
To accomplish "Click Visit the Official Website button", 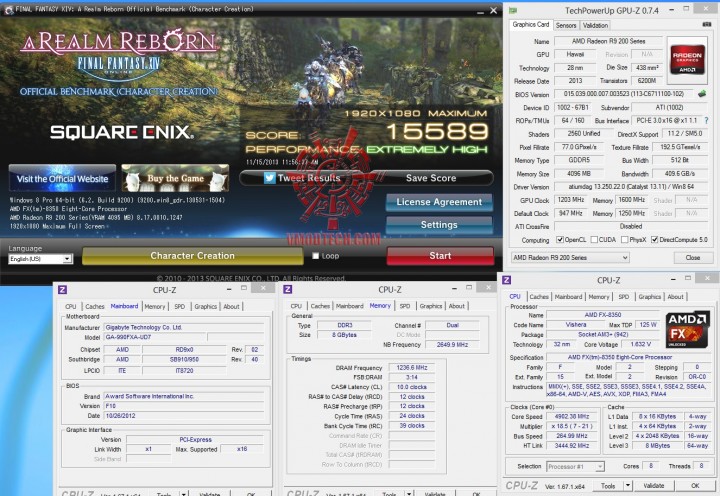I will tap(62, 179).
